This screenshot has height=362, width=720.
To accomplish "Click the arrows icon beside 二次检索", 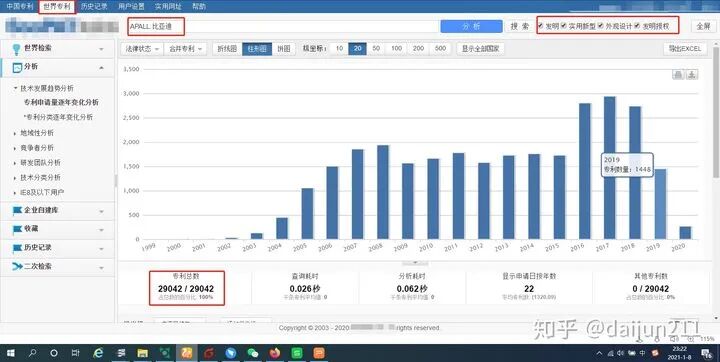I will click(x=17, y=266).
